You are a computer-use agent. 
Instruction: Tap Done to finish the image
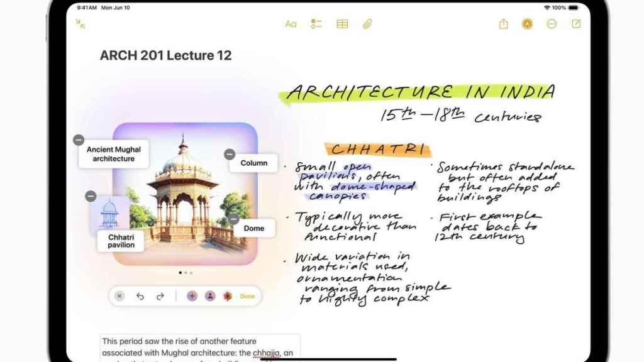[x=248, y=296]
